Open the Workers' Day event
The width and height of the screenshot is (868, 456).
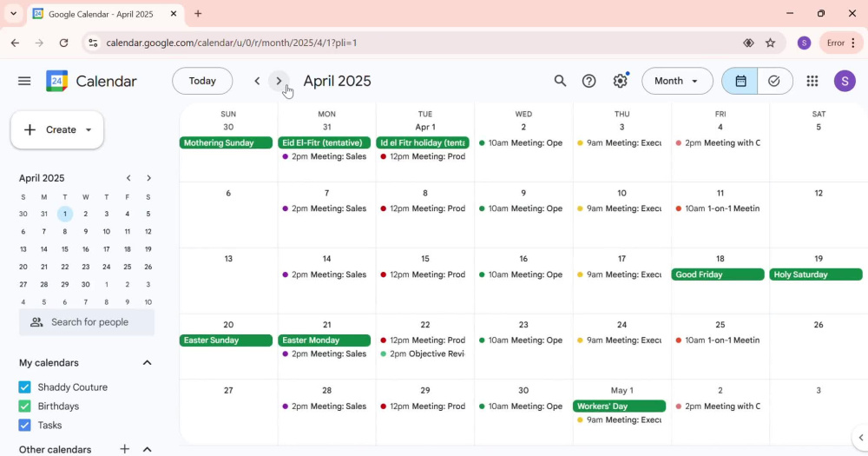pyautogui.click(x=620, y=406)
